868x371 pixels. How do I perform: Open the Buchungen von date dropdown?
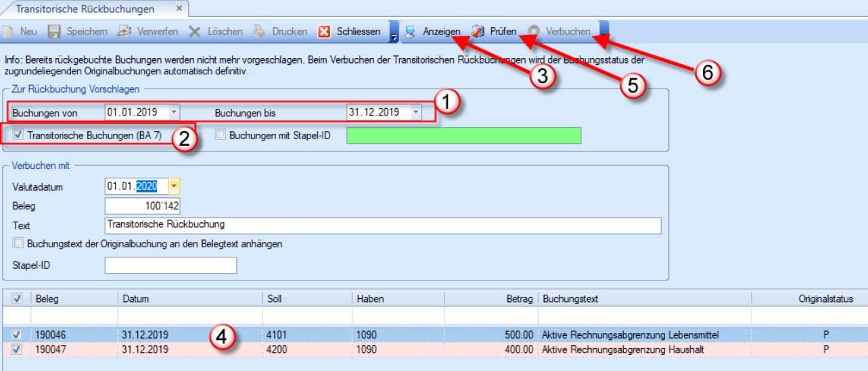point(175,112)
